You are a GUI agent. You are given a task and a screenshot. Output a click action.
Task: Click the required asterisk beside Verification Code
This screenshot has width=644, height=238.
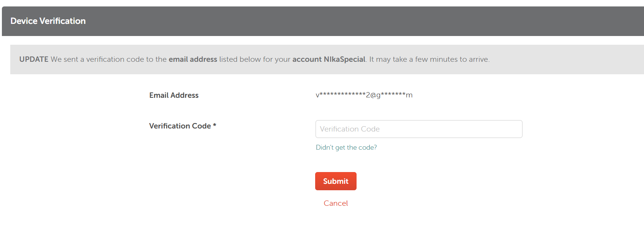pyautogui.click(x=215, y=125)
